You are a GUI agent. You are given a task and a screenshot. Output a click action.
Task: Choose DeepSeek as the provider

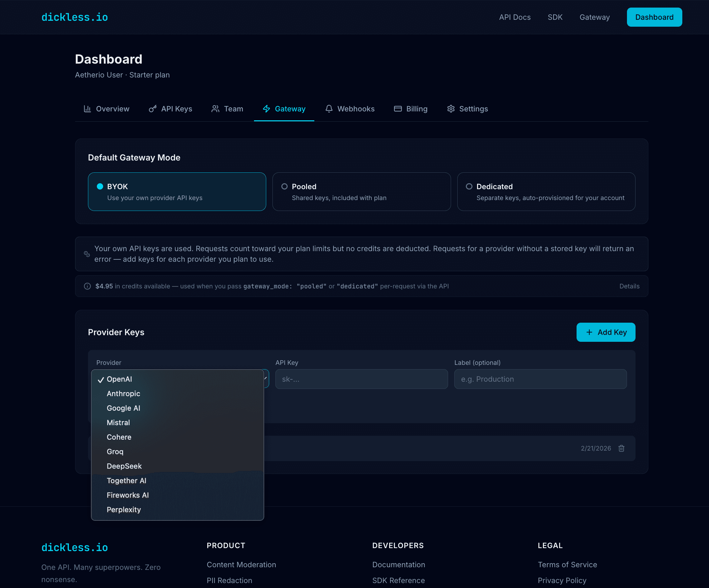click(x=124, y=466)
